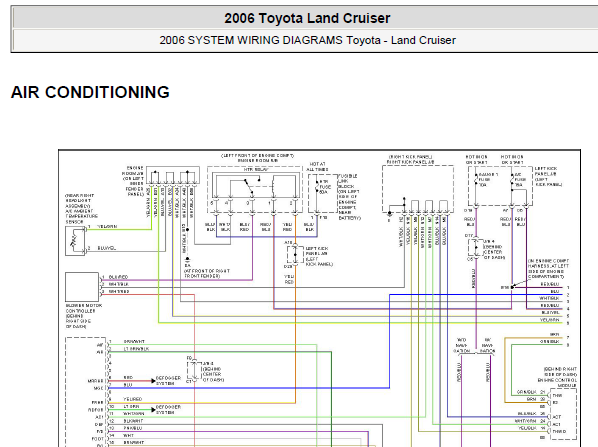Screen dimensions: 598x447
Task: Click "DEFOGGER SYSTEM" beside the LT GRN wire arrow
Action: pos(168,410)
